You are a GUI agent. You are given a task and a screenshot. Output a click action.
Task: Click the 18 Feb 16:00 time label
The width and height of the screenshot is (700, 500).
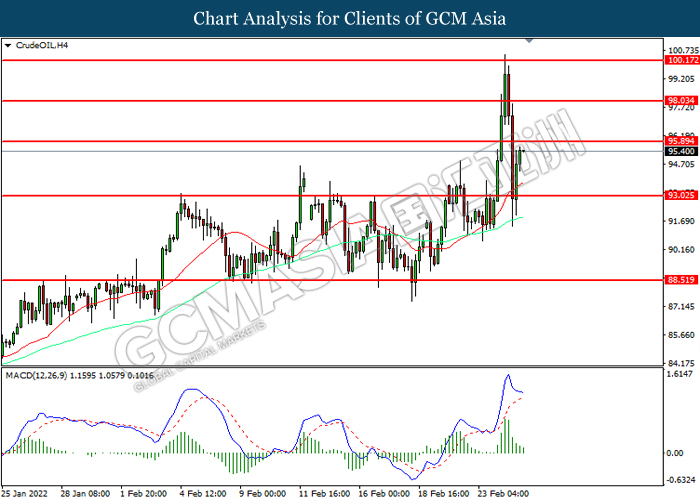pyautogui.click(x=443, y=493)
